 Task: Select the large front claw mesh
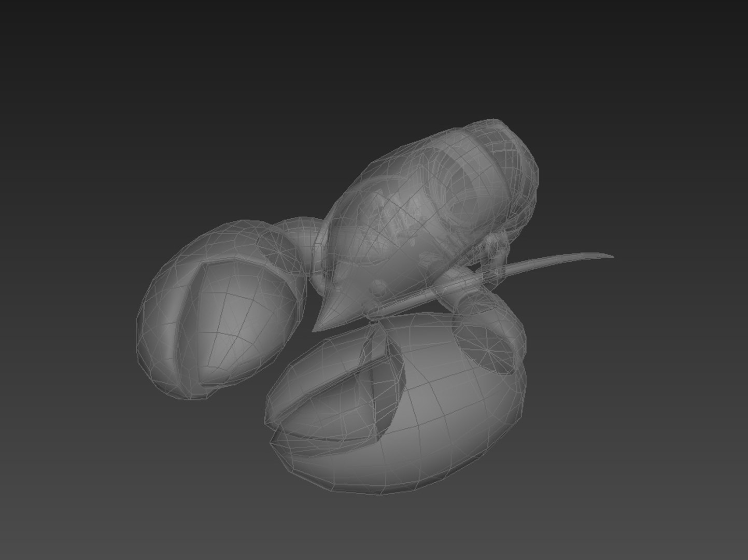[397, 403]
